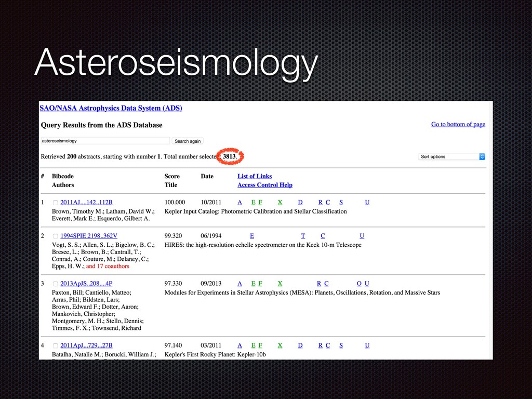Open A link for Kepler Input Catalog row
Screen dimensions: 532x399
tap(240, 202)
